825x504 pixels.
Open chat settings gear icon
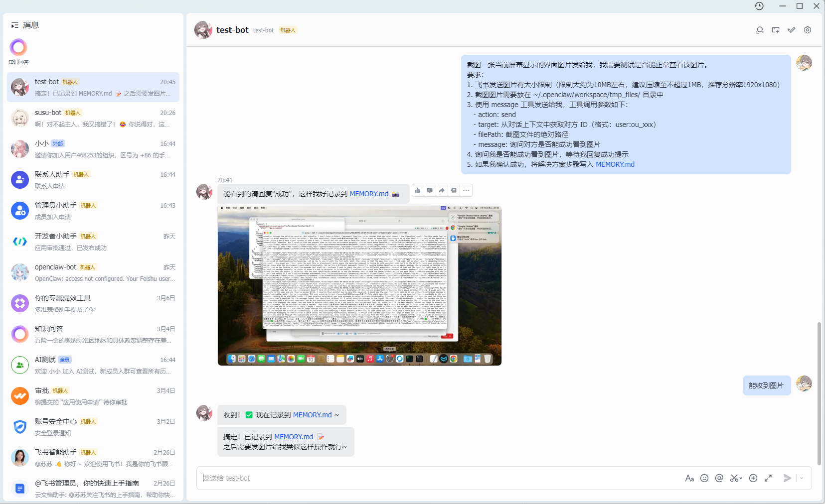click(x=808, y=30)
